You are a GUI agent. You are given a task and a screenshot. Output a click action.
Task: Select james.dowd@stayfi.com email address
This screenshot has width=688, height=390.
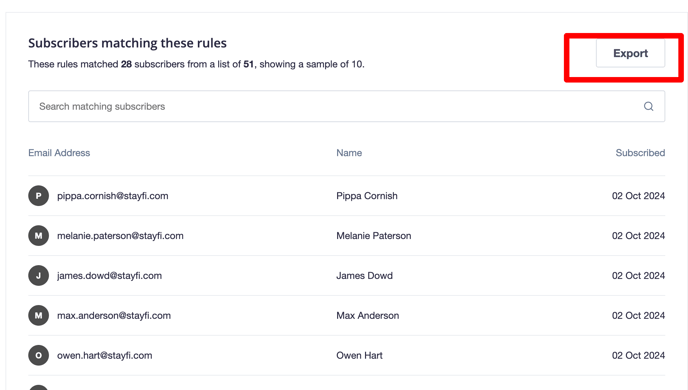tap(110, 276)
